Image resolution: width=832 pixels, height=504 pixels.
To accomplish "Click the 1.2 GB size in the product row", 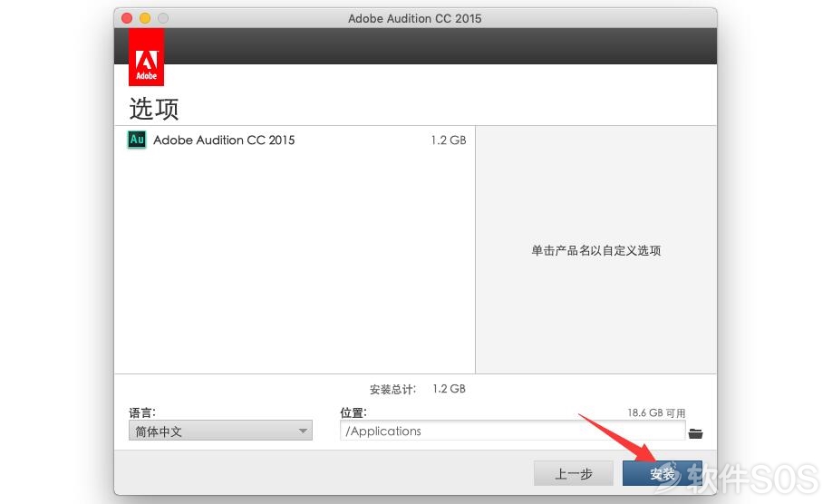I will tap(449, 141).
